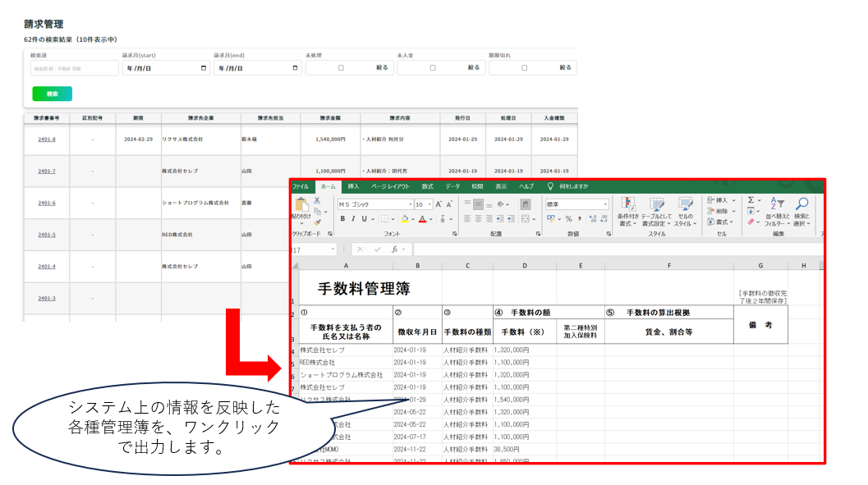Click the Format as Table (テーブルとして書式設定) icon
Screen dimensions: 868x485
click(x=657, y=205)
